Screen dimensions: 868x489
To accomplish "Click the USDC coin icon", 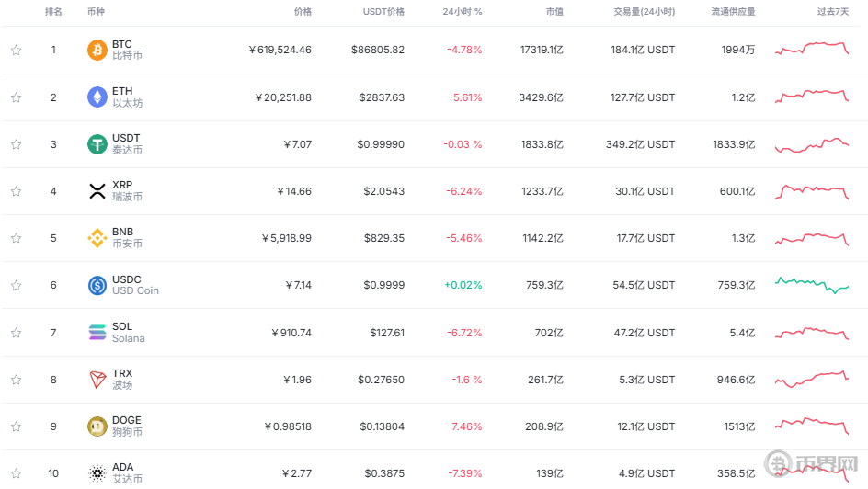I will tap(97, 285).
